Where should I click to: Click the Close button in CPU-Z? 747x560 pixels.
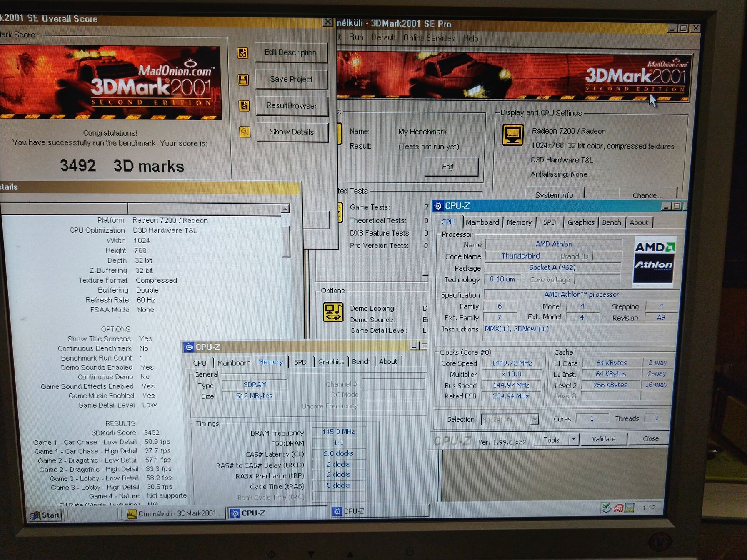pos(650,438)
